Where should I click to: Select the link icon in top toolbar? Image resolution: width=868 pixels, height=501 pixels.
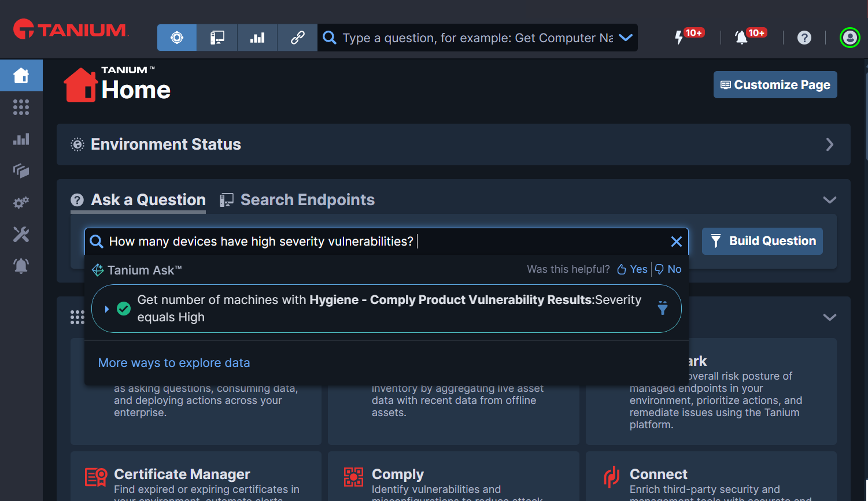297,38
